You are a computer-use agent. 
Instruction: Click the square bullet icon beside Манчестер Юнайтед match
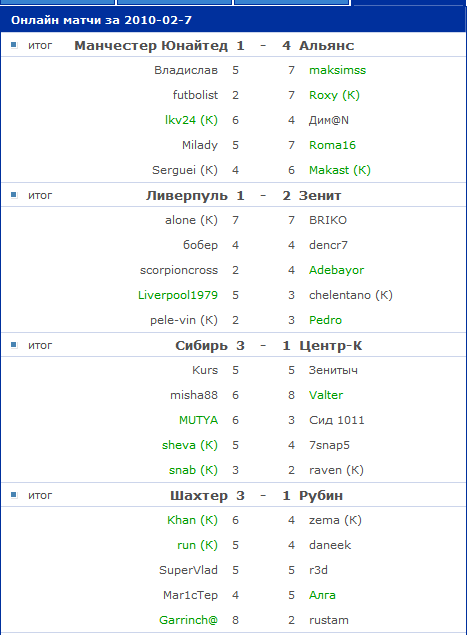14,45
